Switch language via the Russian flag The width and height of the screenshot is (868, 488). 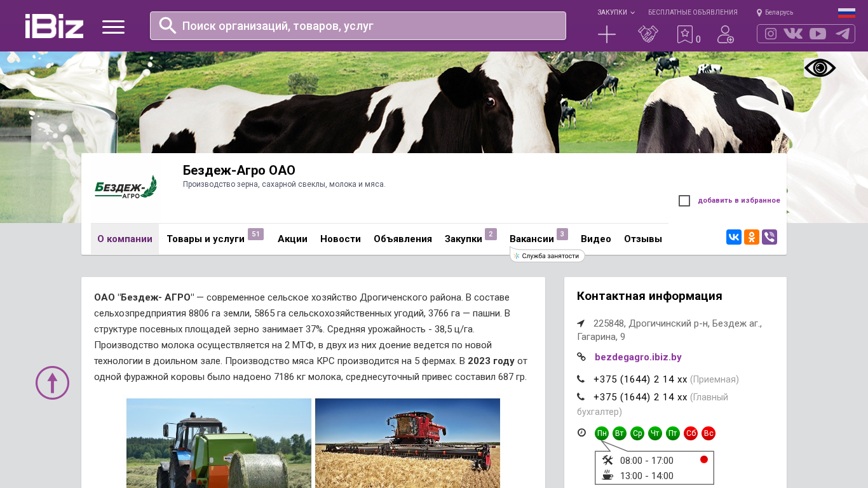coord(846,13)
